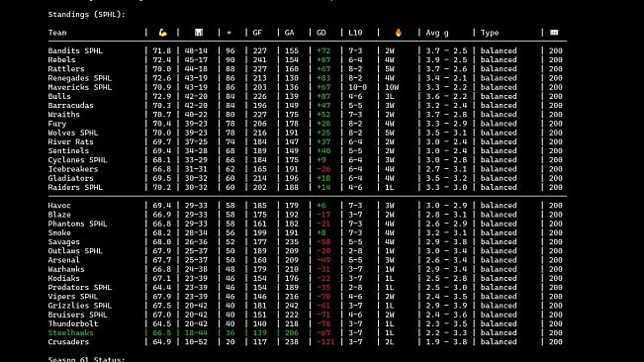Screen dimensions: 644x362
Task: Click the L10 column header
Action: tap(355, 33)
